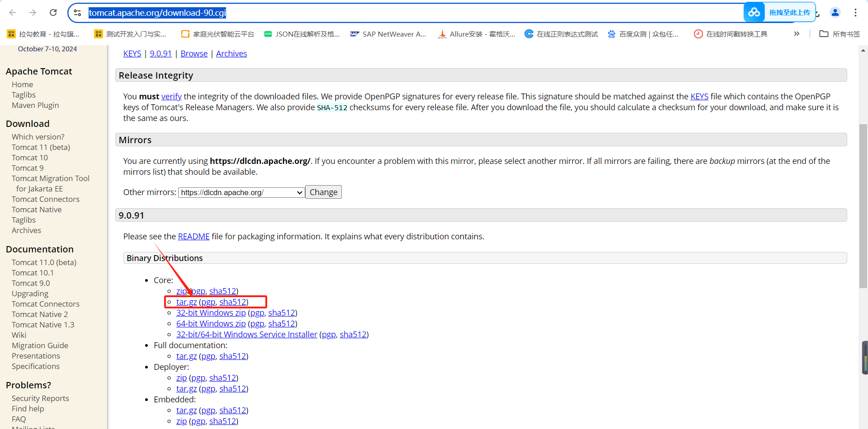This screenshot has width=868, height=429.
Task: Open pgp signature for Core tar.gz
Action: click(x=208, y=302)
